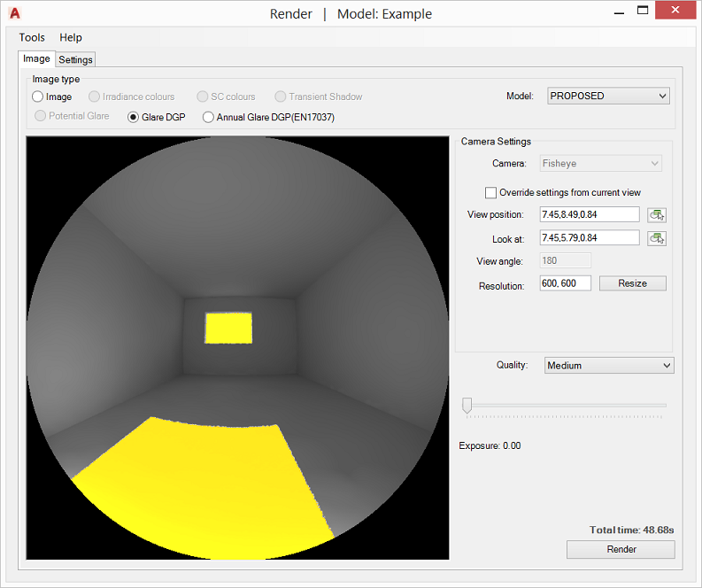Pick view position from model icon

tap(656, 214)
